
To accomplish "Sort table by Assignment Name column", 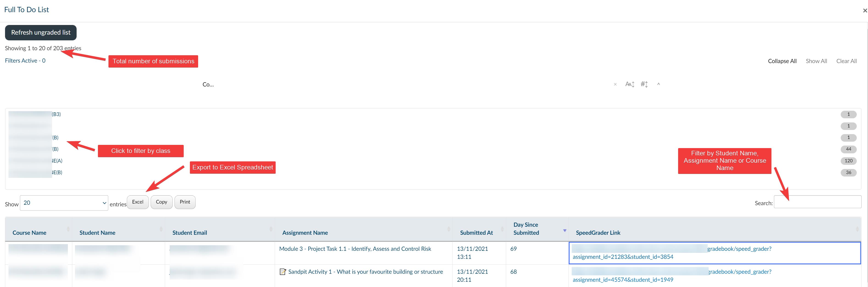I will pos(305,233).
